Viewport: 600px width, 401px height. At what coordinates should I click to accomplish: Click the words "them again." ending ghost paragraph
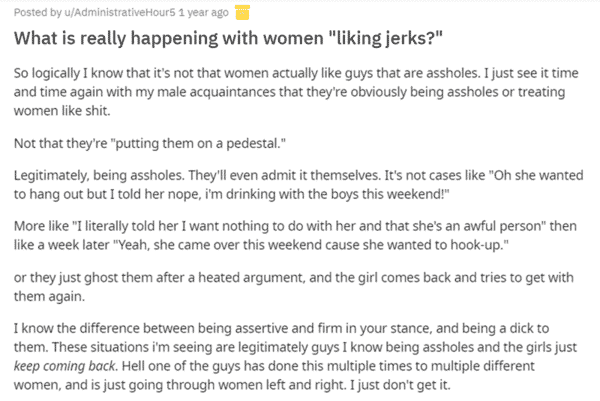click(x=49, y=296)
